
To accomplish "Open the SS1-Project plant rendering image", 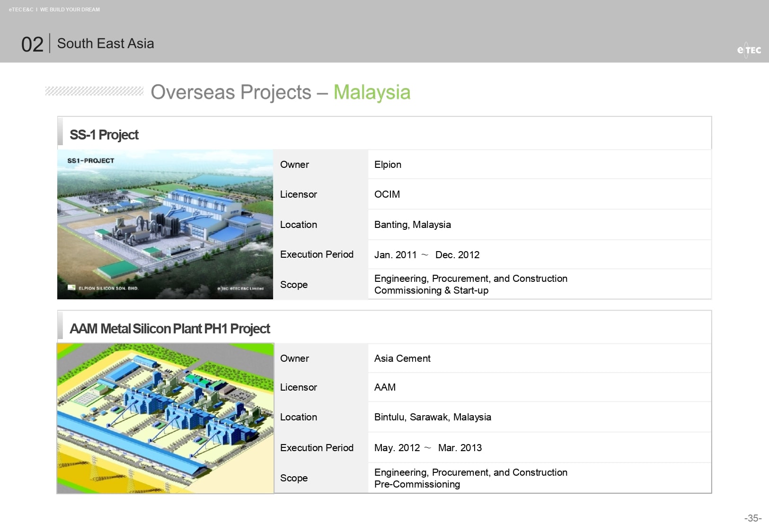I will (165, 225).
